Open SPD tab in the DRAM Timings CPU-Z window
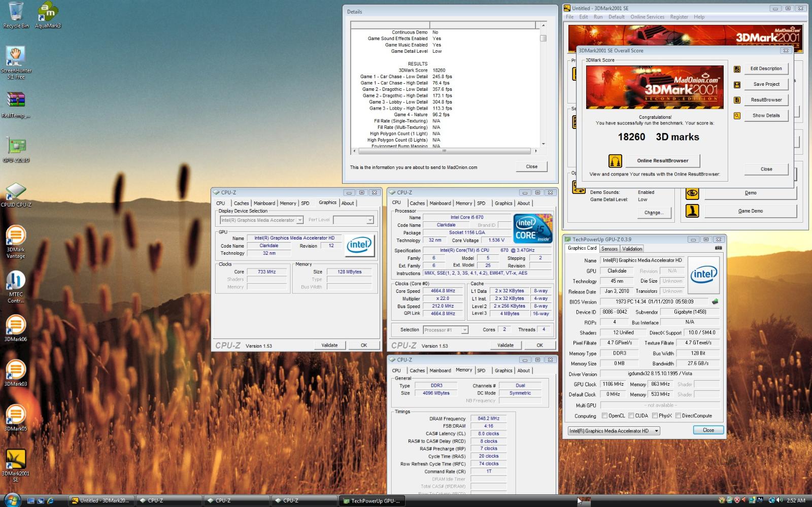812x507 pixels. [481, 370]
